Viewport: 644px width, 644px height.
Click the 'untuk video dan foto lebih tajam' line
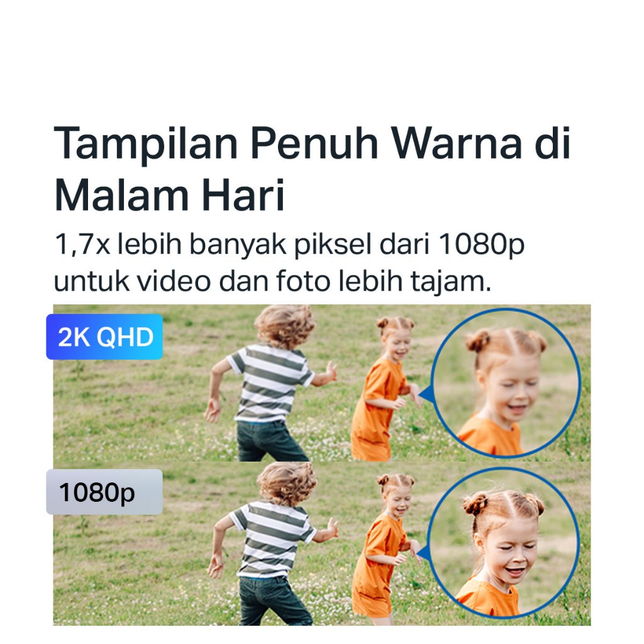pyautogui.click(x=272, y=281)
